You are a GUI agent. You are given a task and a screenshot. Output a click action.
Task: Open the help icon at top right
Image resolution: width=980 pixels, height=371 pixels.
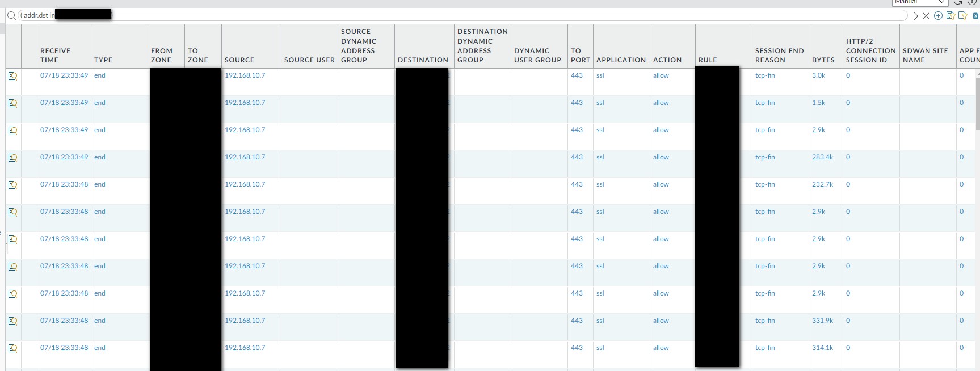pyautogui.click(x=971, y=2)
